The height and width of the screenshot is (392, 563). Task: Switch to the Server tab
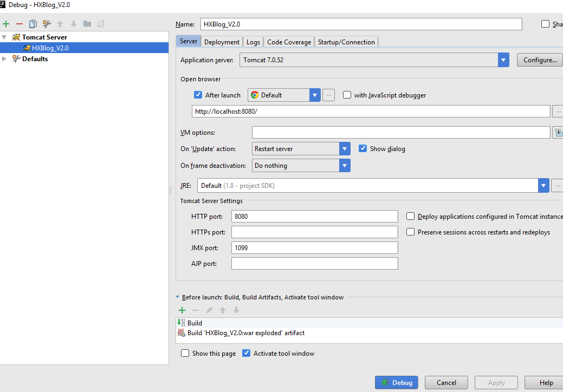pos(189,41)
